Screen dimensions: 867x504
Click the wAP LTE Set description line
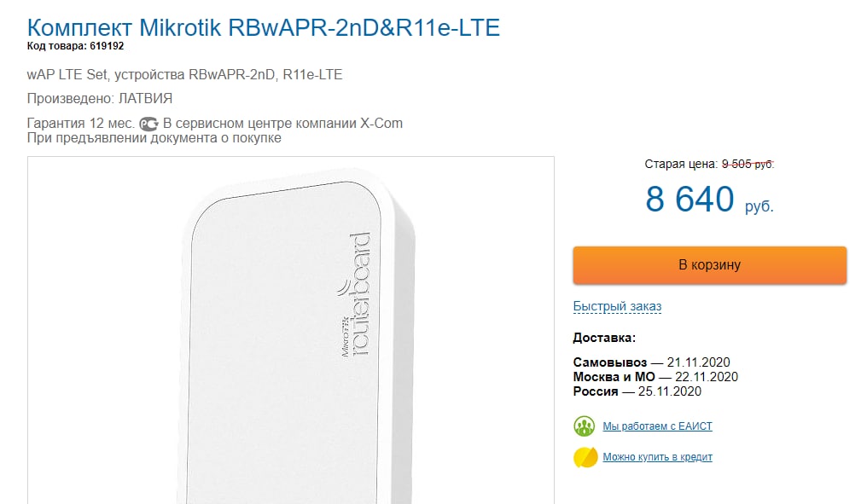[184, 75]
